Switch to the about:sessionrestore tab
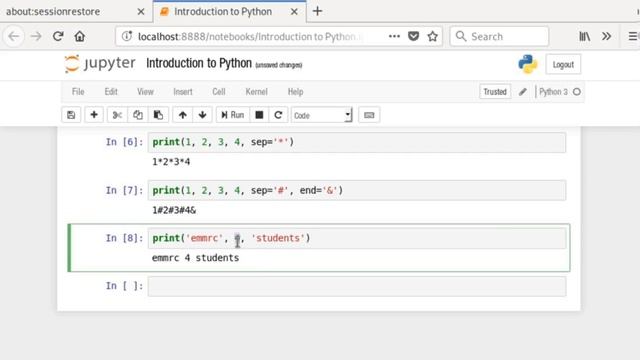 53,11
